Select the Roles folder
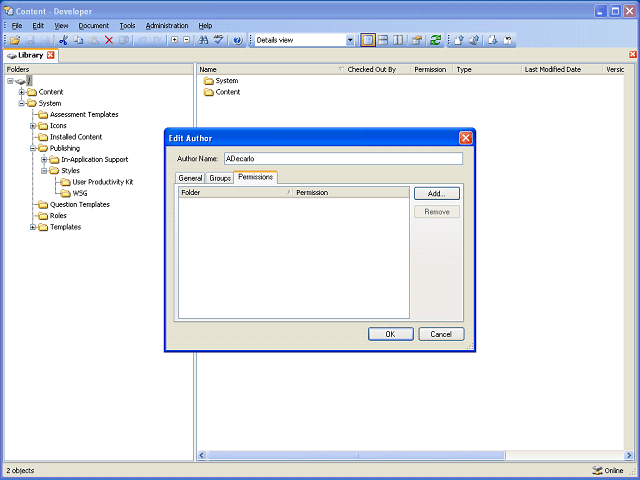 click(x=58, y=216)
